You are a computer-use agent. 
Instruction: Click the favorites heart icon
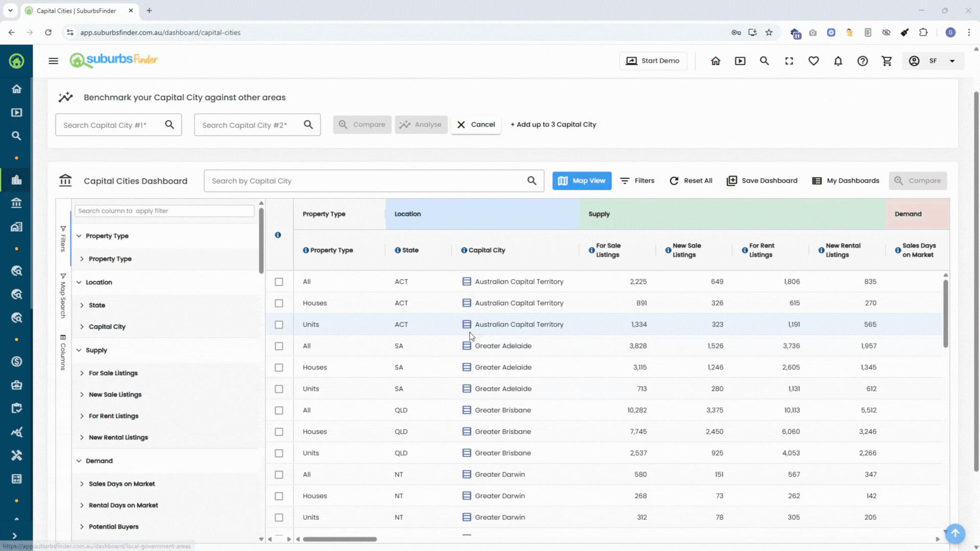pyautogui.click(x=813, y=61)
